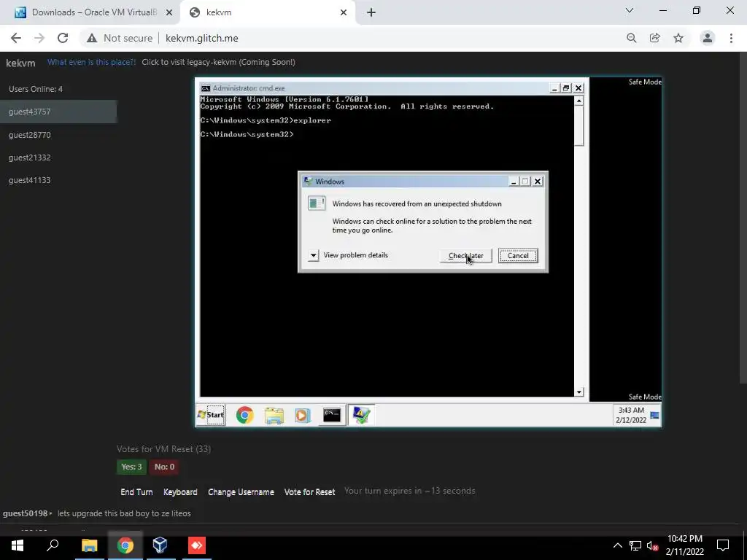Cancel the unexpected shutdown dialog
747x560 pixels.
pos(518,256)
